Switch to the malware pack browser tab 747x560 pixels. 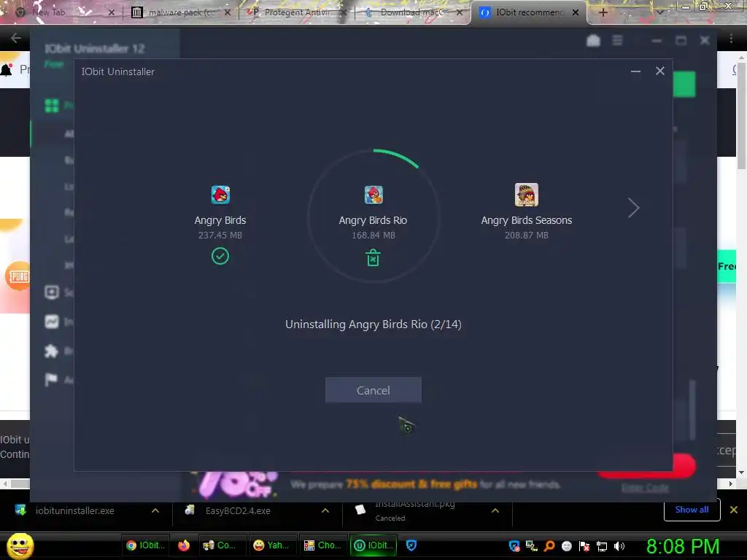click(x=181, y=12)
